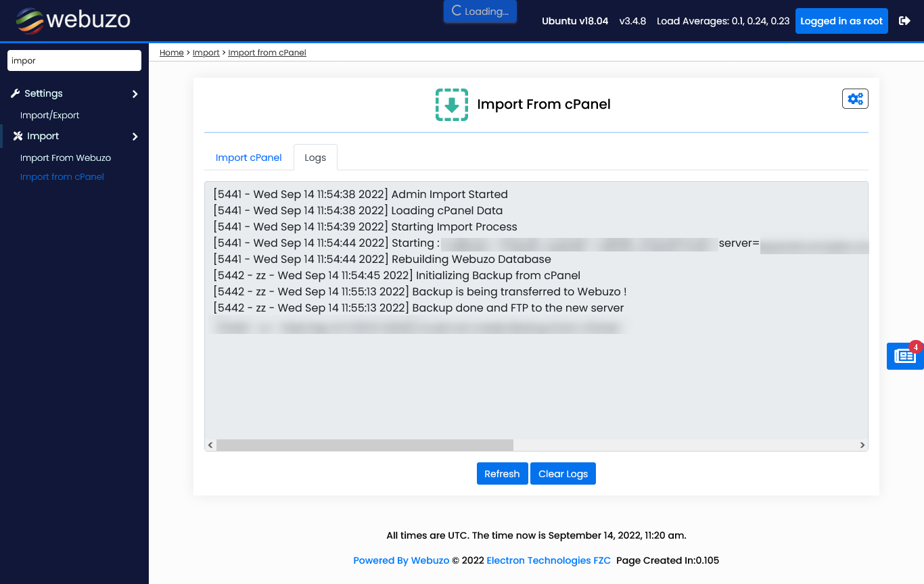Click the sidebar search field containing impor
Screen dimensions: 924x584
pos(74,60)
